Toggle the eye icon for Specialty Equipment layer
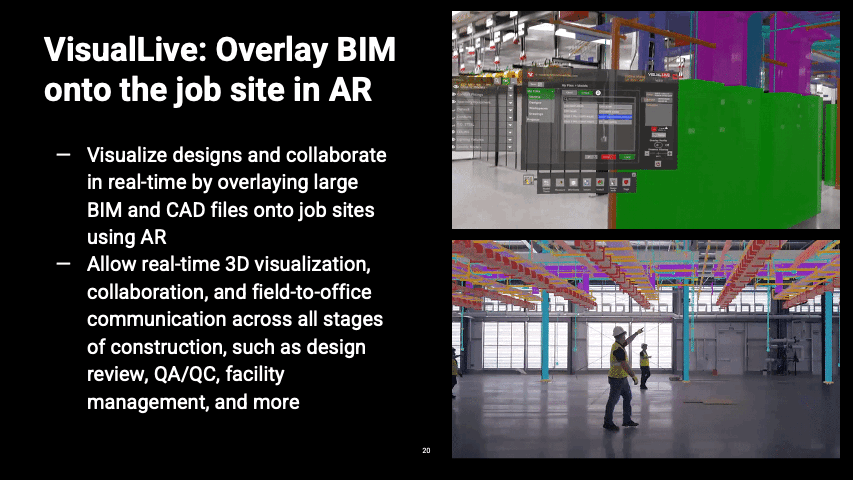This screenshot has height=480, width=853. pos(454,102)
